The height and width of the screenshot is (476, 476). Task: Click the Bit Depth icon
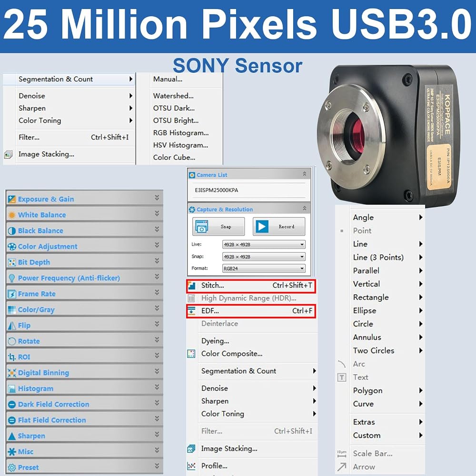[x=12, y=262]
